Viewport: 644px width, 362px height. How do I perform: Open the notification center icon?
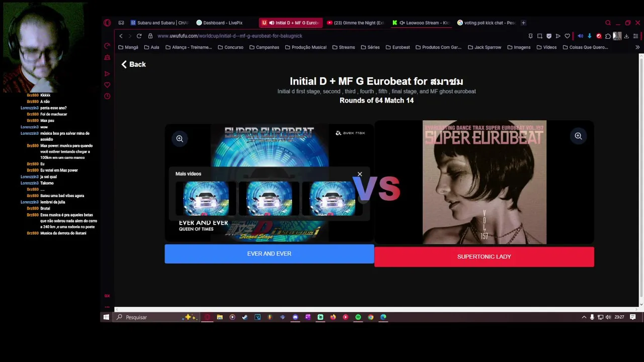tap(633, 317)
